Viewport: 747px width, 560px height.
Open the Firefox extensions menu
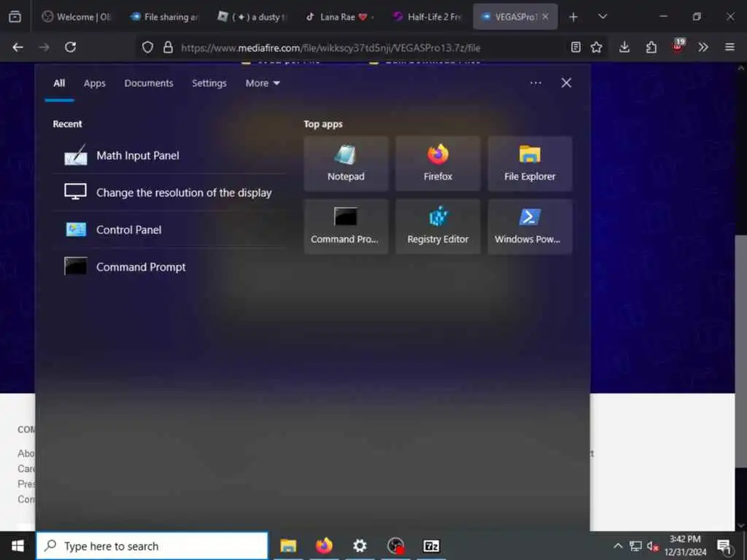pos(651,47)
